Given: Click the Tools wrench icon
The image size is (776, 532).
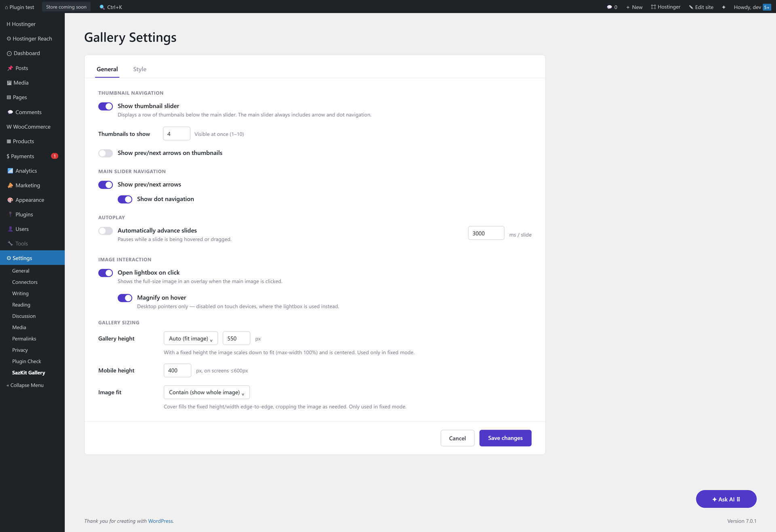Looking at the screenshot, I should click(x=10, y=244).
